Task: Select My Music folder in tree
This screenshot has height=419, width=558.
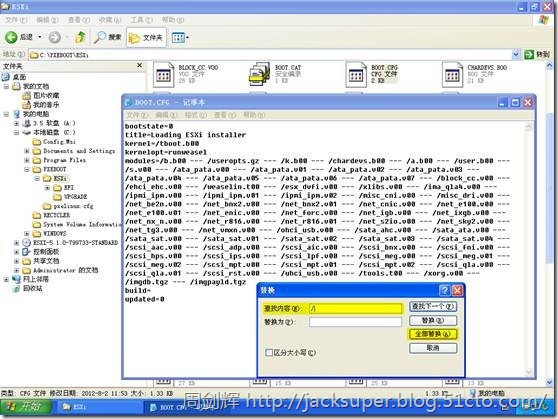Action: [x=41, y=105]
